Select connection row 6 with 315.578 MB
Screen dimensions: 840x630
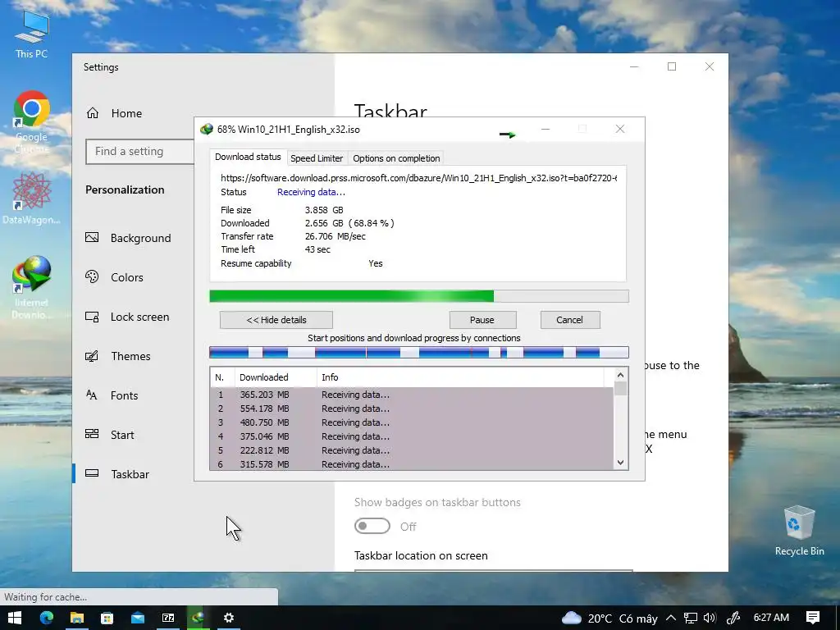tap(412, 464)
